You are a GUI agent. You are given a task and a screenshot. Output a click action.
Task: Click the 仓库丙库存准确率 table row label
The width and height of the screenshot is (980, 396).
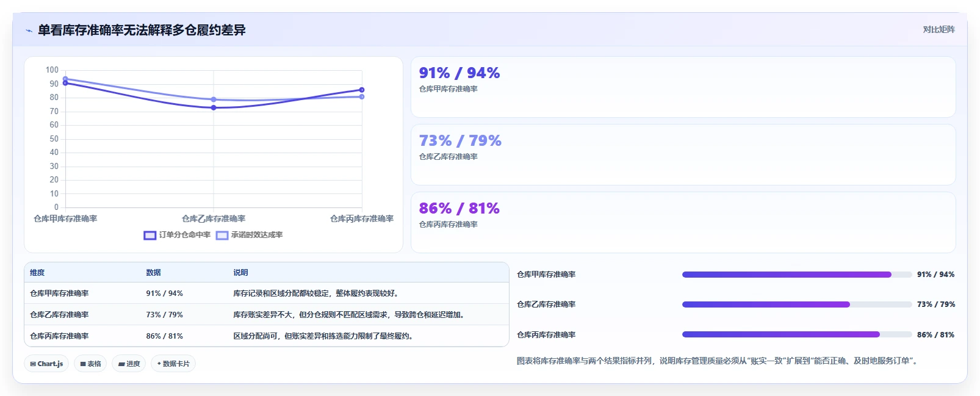point(59,336)
